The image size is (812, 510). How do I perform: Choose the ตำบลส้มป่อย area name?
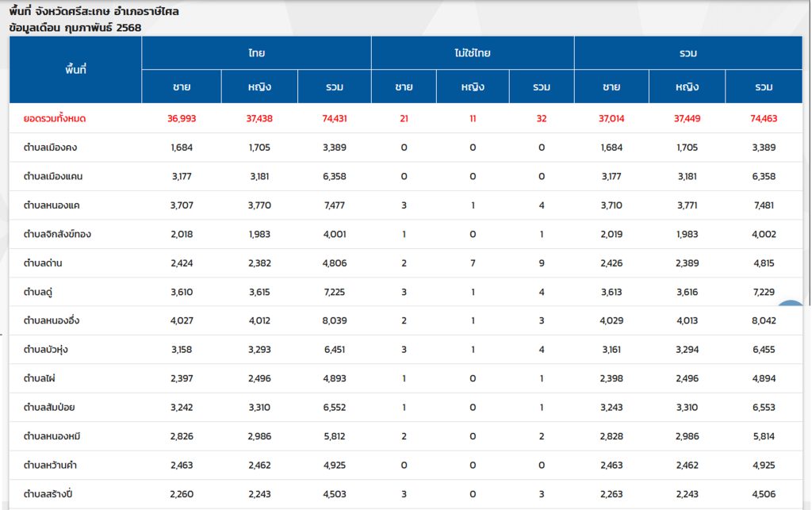click(49, 407)
